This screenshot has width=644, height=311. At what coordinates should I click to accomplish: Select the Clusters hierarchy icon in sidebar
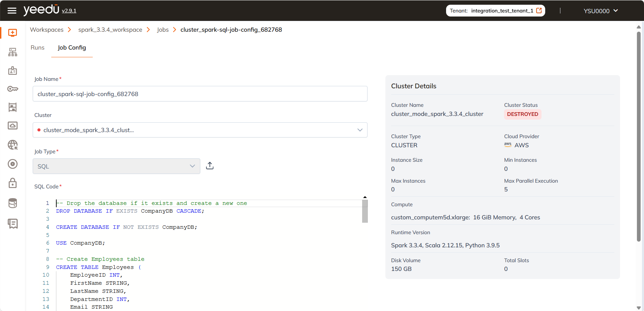point(12,52)
